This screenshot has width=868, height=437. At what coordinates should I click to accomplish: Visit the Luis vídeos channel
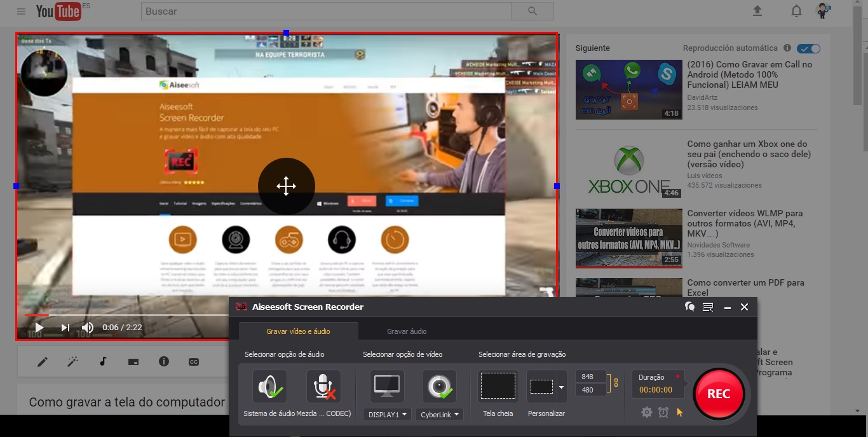tap(705, 176)
